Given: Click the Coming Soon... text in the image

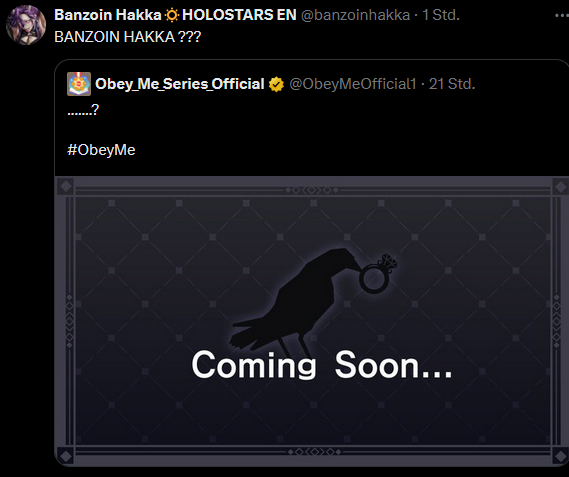Looking at the screenshot, I should tap(322, 365).
